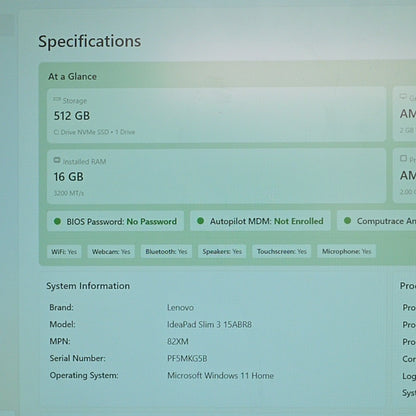Click the Storage drive icon
Viewport: 416px width, 416px height.
57,99
